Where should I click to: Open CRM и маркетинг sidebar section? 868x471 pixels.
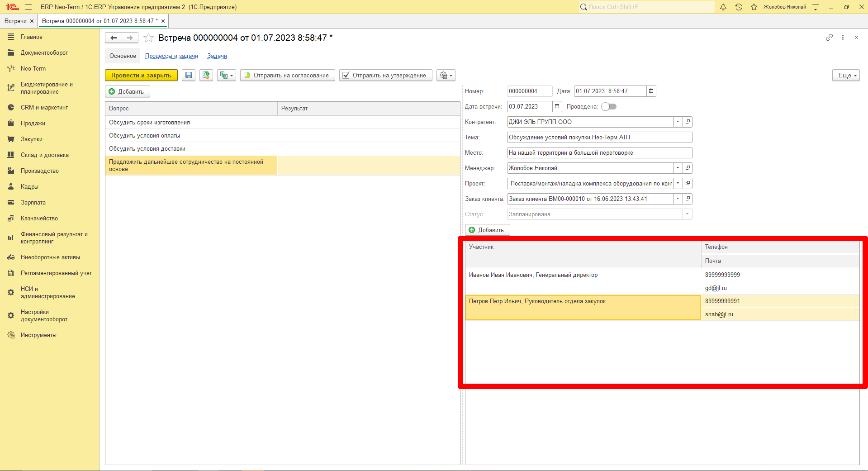coord(44,107)
